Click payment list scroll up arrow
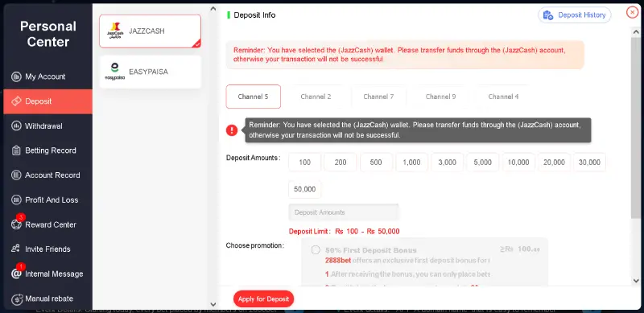This screenshot has width=644, height=313. coord(213,9)
